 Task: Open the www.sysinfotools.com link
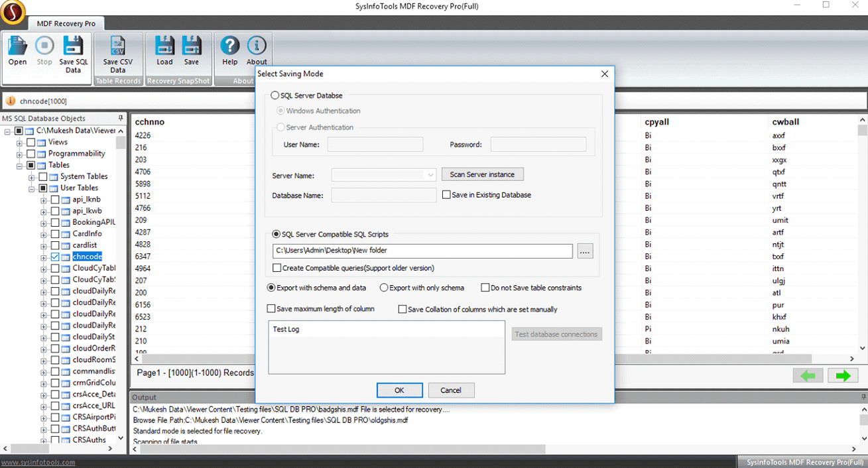click(38, 462)
